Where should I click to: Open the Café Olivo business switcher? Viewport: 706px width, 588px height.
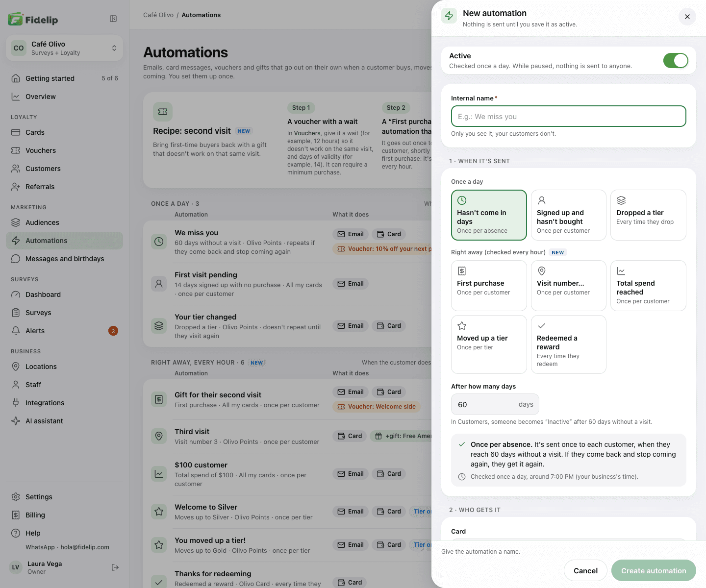point(64,48)
